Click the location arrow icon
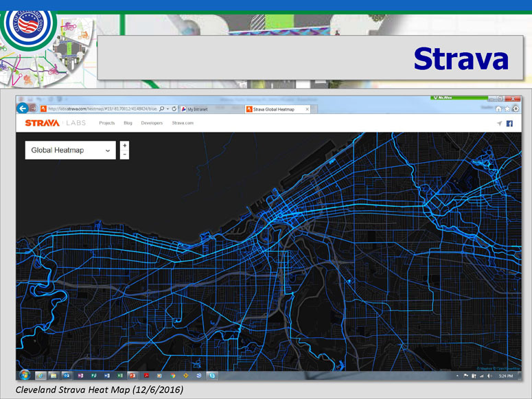 coord(500,124)
